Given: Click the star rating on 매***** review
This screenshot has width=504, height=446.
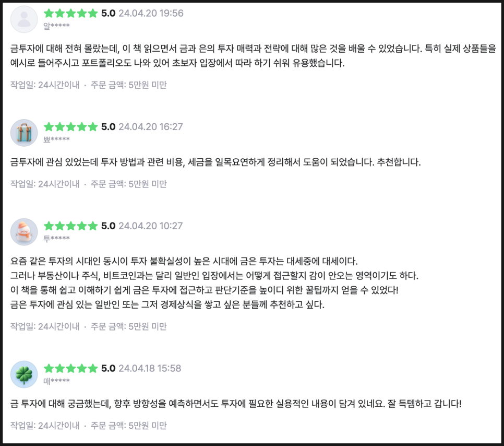Looking at the screenshot, I should (70, 369).
